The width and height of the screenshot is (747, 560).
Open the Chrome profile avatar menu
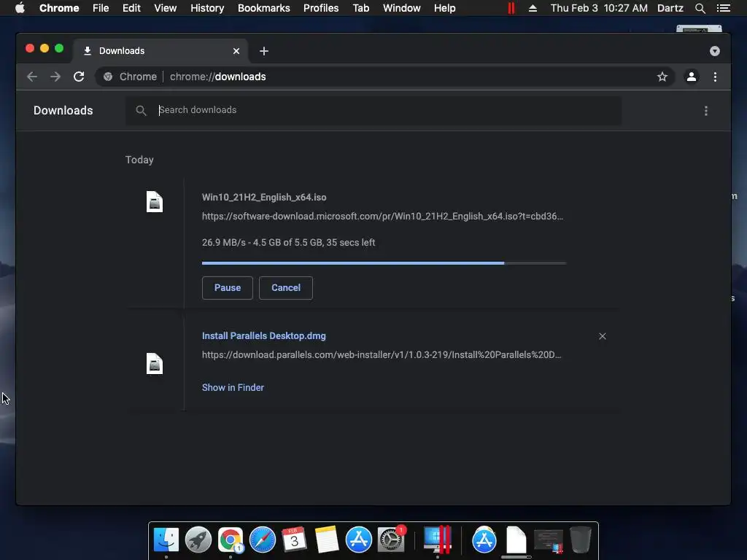coord(692,77)
